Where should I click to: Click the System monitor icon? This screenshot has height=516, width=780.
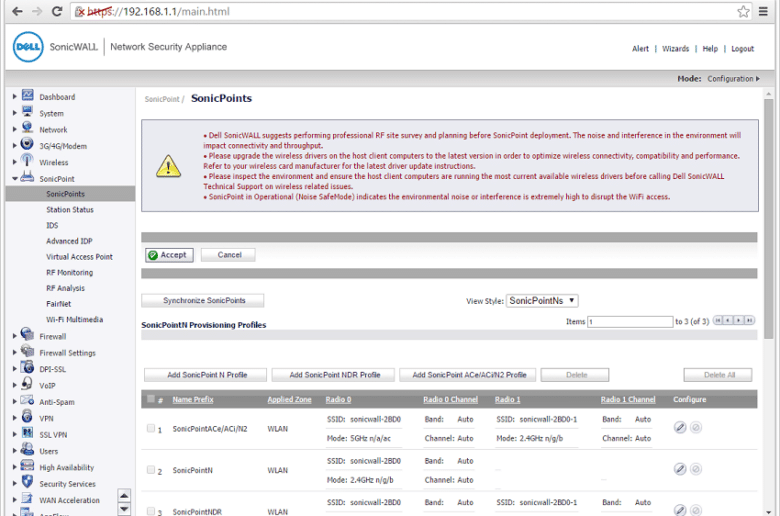[x=28, y=111]
